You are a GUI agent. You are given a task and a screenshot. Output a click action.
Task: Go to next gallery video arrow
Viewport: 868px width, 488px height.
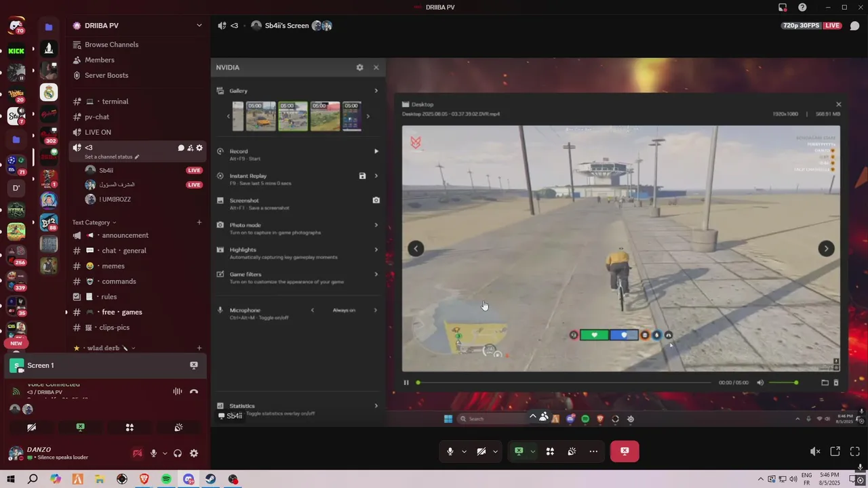[x=826, y=249]
